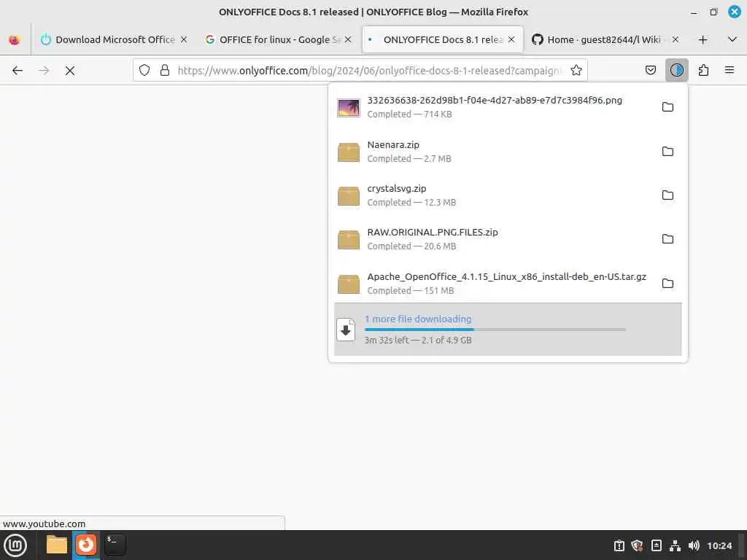Image resolution: width=747 pixels, height=560 pixels.
Task: Click the Naenara.zip archive icon
Action: tap(349, 152)
